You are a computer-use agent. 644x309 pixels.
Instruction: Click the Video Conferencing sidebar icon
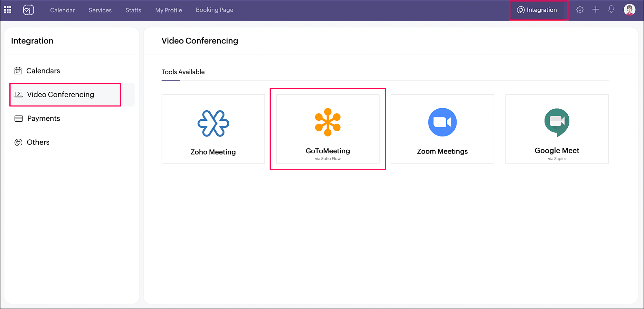coord(19,95)
